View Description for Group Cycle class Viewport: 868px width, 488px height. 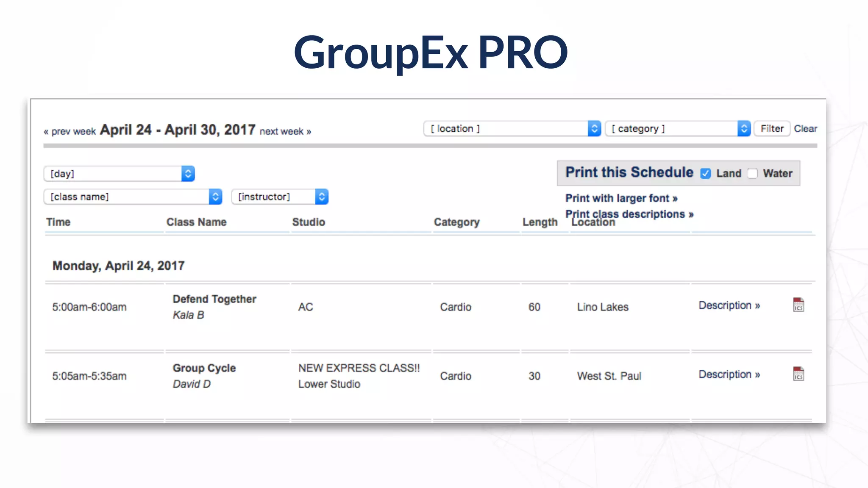729,374
